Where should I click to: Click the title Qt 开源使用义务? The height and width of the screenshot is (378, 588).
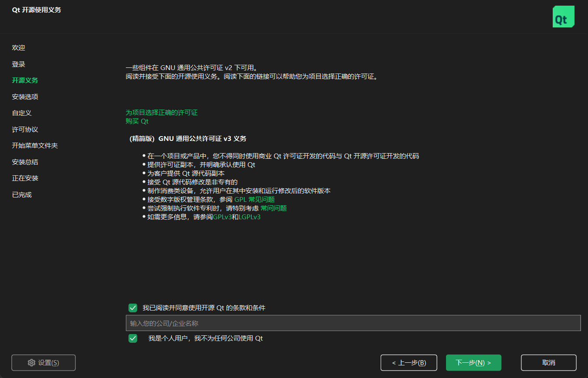pyautogui.click(x=37, y=10)
